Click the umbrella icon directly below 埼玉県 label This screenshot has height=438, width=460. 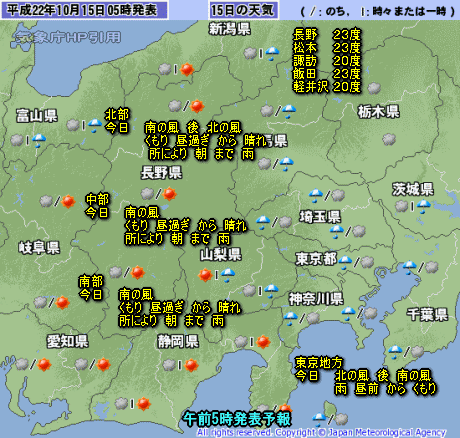[337, 232]
